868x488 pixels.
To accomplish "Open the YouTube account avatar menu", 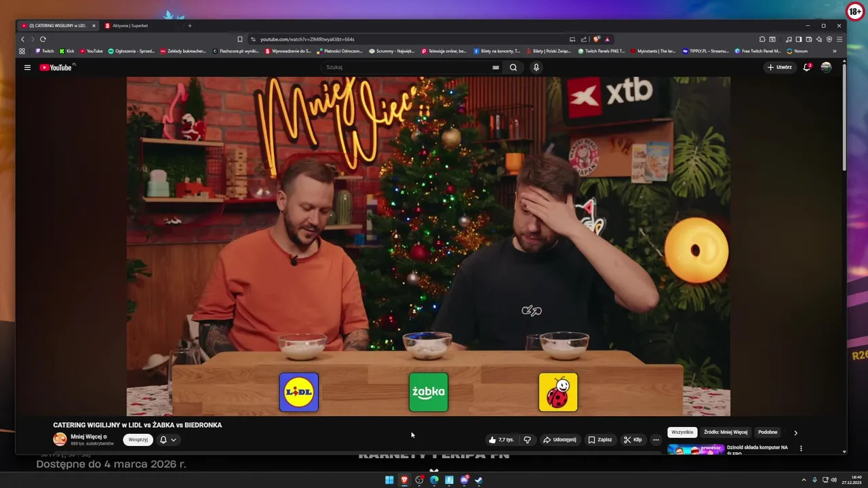I will coord(826,67).
